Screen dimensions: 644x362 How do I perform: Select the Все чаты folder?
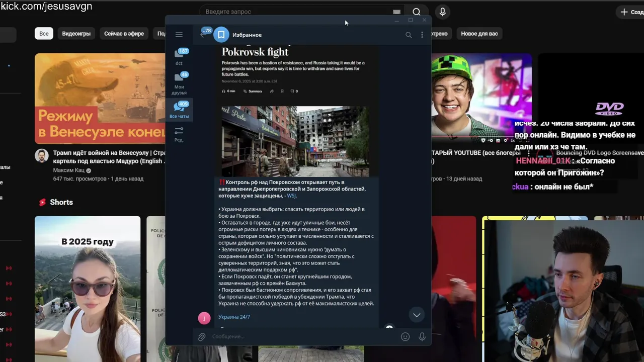tap(179, 110)
